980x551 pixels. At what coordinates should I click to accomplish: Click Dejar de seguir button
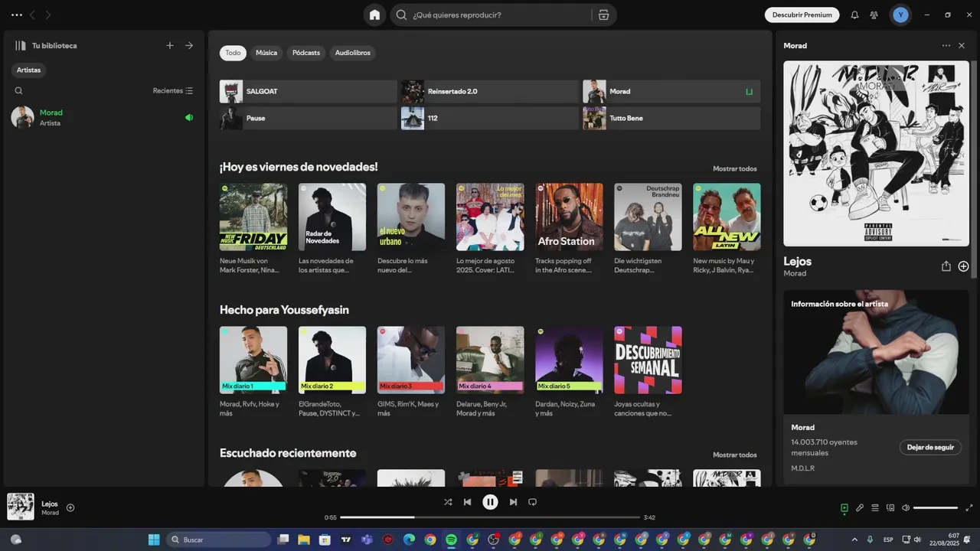[x=930, y=447]
